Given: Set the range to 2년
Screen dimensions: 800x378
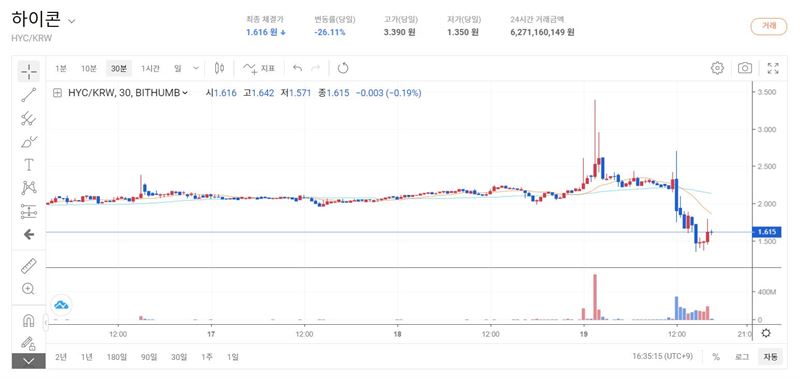Looking at the screenshot, I should pos(61,357).
